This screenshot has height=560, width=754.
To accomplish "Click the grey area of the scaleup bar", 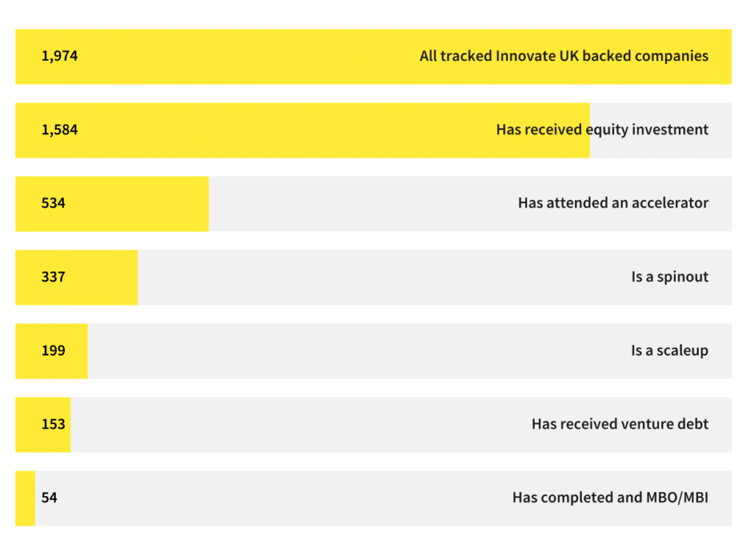I will pyautogui.click(x=353, y=350).
